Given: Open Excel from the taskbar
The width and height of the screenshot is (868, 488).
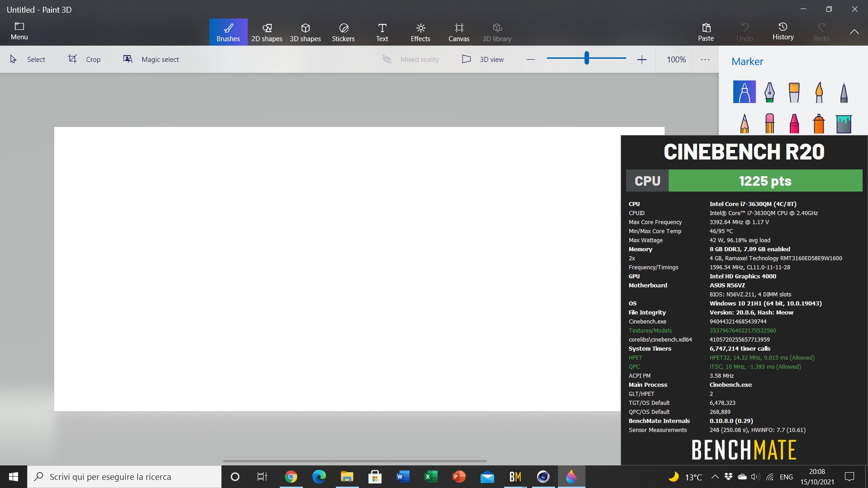Looking at the screenshot, I should (x=431, y=477).
